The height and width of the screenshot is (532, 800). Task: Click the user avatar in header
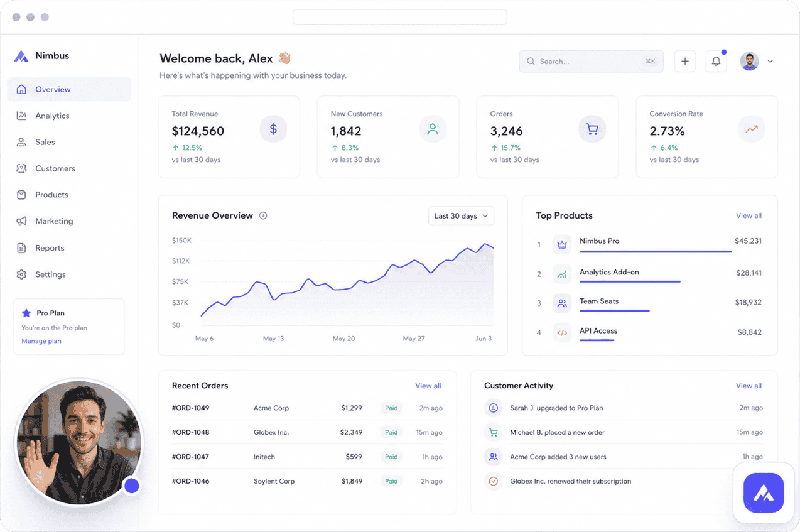tap(749, 61)
